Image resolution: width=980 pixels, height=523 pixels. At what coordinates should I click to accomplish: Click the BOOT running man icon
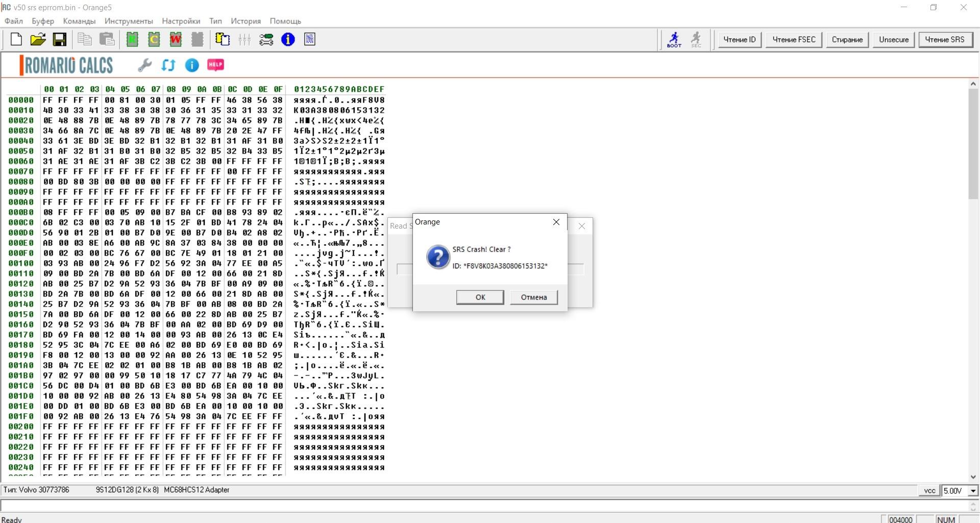(x=674, y=39)
